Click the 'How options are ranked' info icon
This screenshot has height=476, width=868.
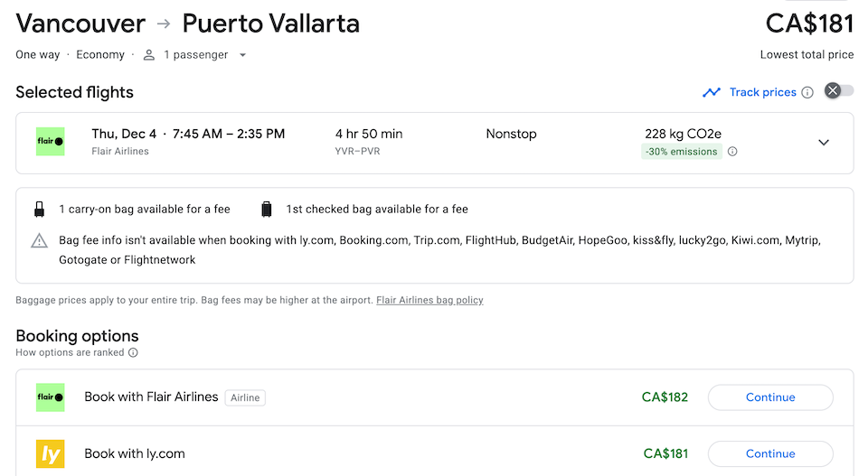(133, 352)
